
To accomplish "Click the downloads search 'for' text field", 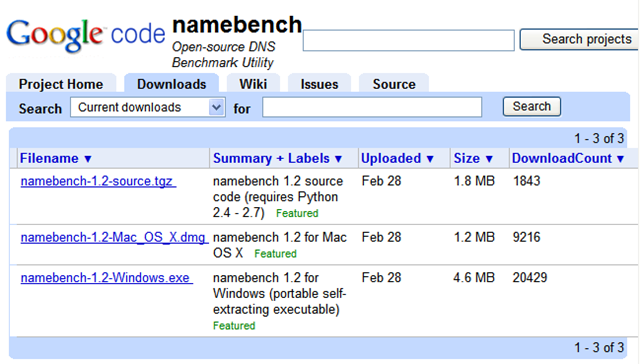I will [x=372, y=107].
